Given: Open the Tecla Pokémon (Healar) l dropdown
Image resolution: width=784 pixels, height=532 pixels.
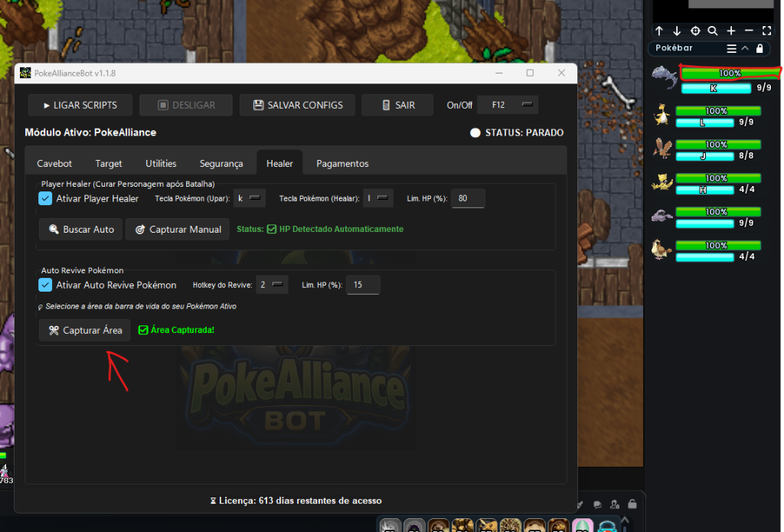Looking at the screenshot, I should coord(378,198).
